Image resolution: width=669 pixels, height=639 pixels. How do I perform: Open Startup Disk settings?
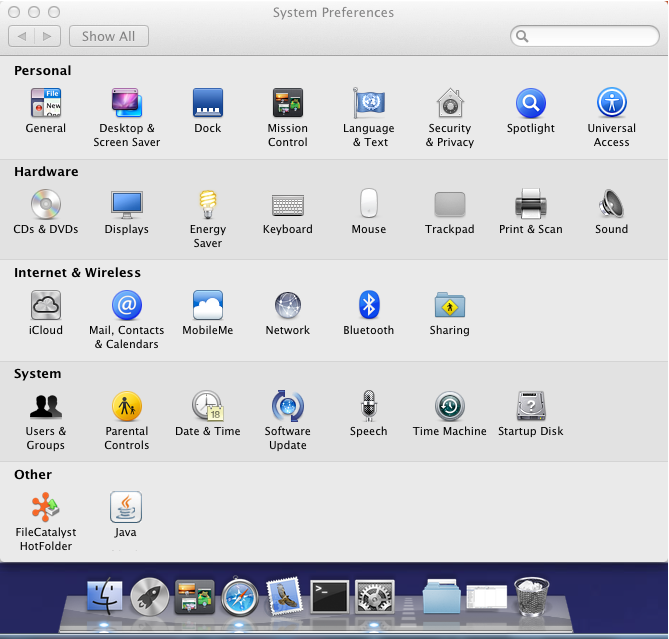[x=531, y=407]
